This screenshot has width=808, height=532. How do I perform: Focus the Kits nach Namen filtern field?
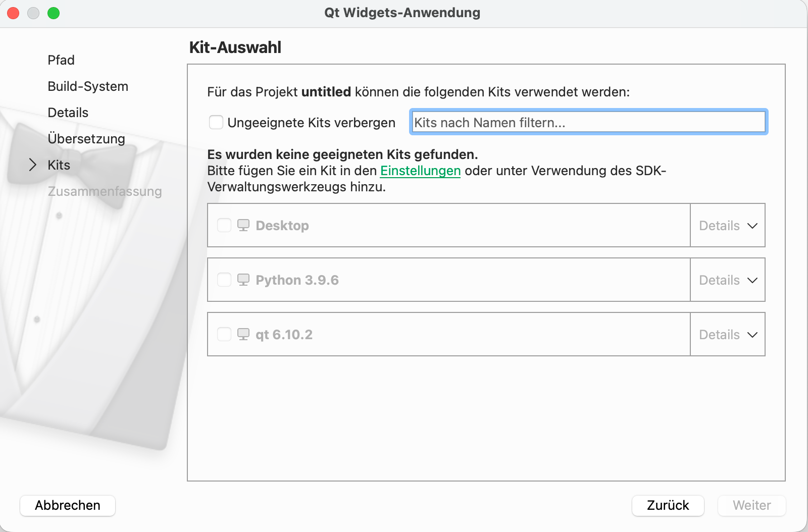pyautogui.click(x=588, y=122)
